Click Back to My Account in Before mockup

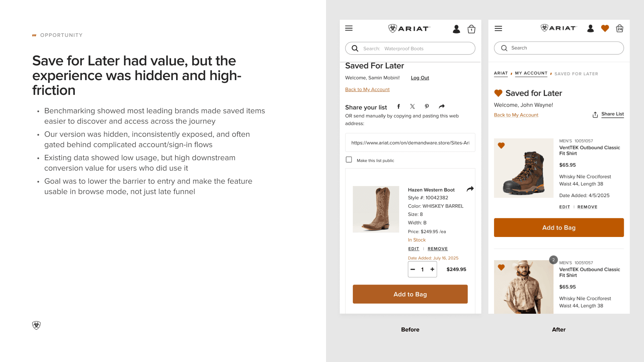click(x=367, y=89)
